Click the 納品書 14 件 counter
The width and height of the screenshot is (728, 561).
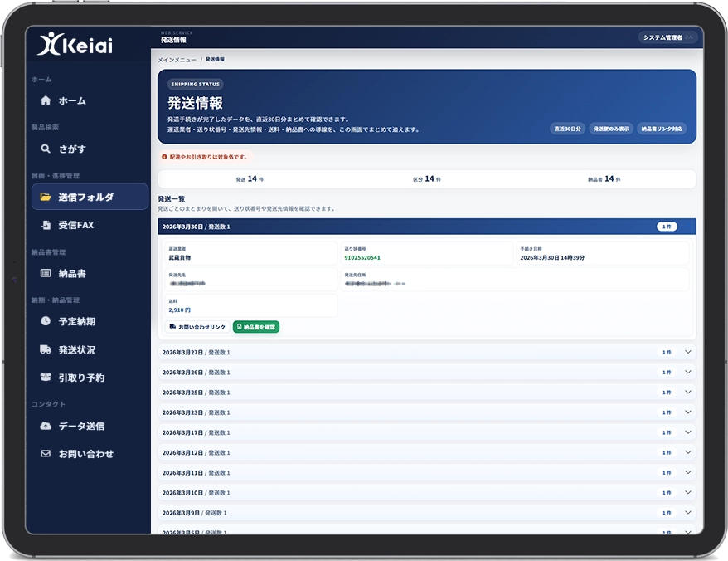pos(604,179)
